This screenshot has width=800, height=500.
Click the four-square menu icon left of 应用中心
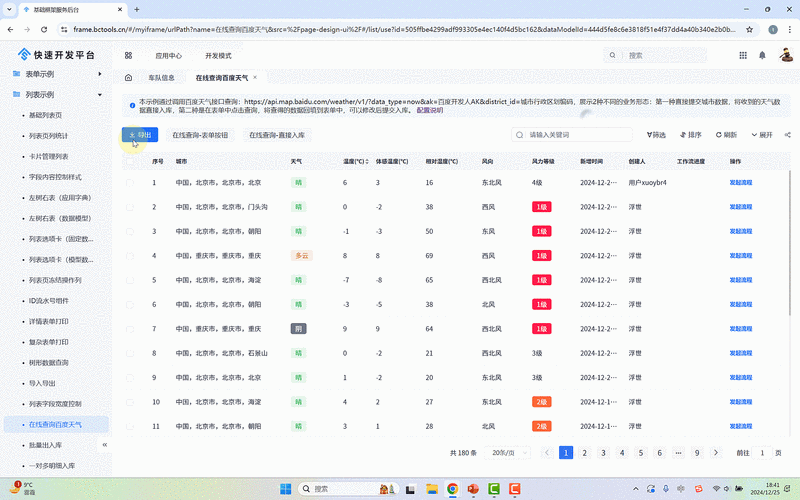pyautogui.click(x=128, y=56)
